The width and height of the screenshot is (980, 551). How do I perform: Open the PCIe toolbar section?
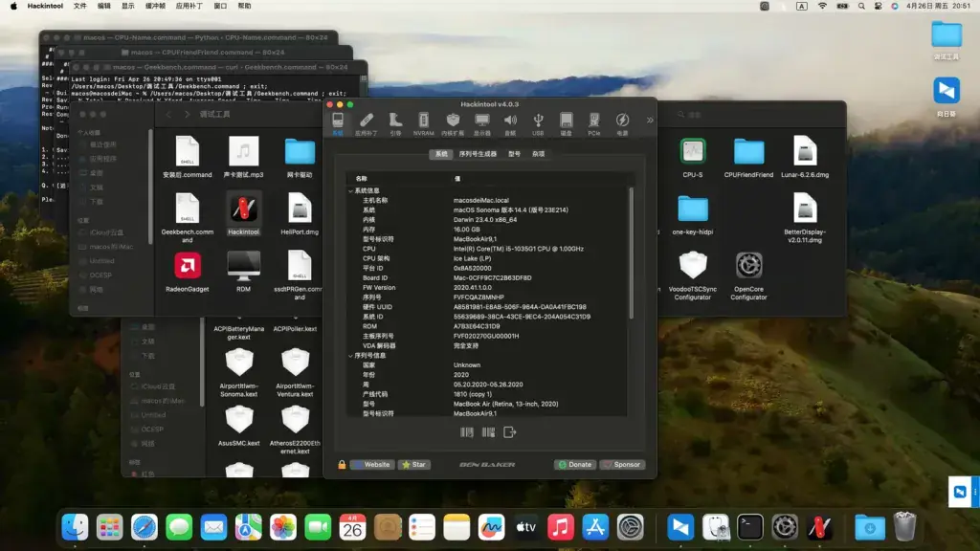593,123
